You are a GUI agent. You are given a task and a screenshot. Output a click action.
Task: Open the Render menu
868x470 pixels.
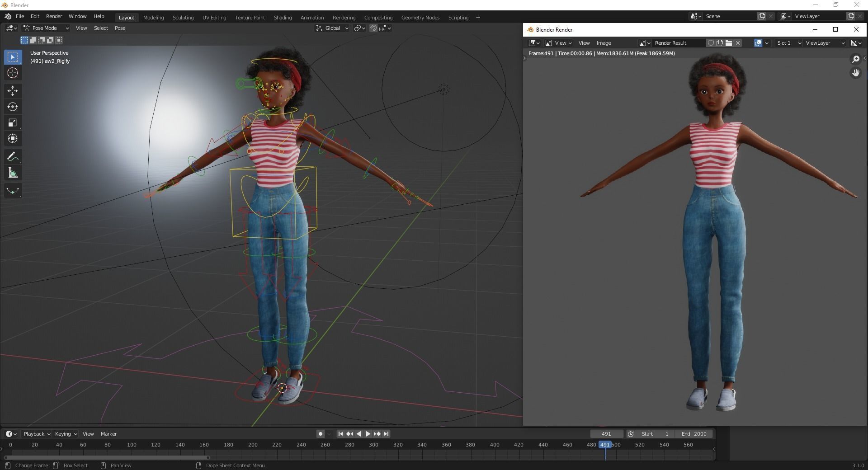[54, 16]
